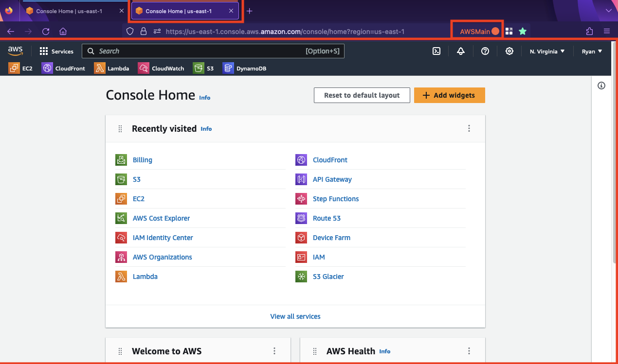Click the Route 53 icon
The image size is (618, 364).
[301, 218]
